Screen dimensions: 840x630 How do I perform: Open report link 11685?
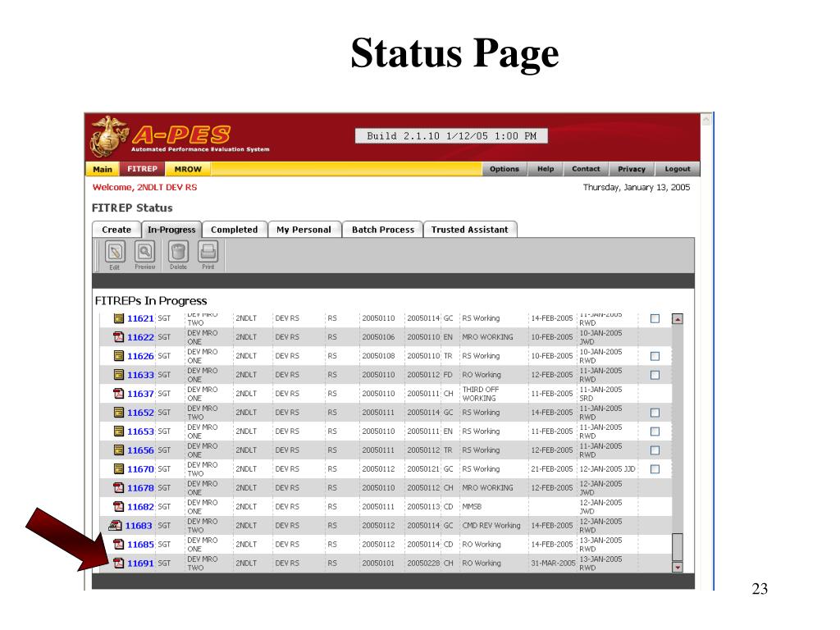[x=140, y=545]
